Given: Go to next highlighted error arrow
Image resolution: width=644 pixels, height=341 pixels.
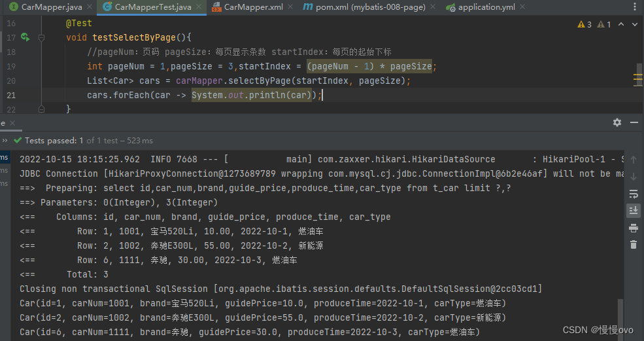Looking at the screenshot, I should (635, 24).
